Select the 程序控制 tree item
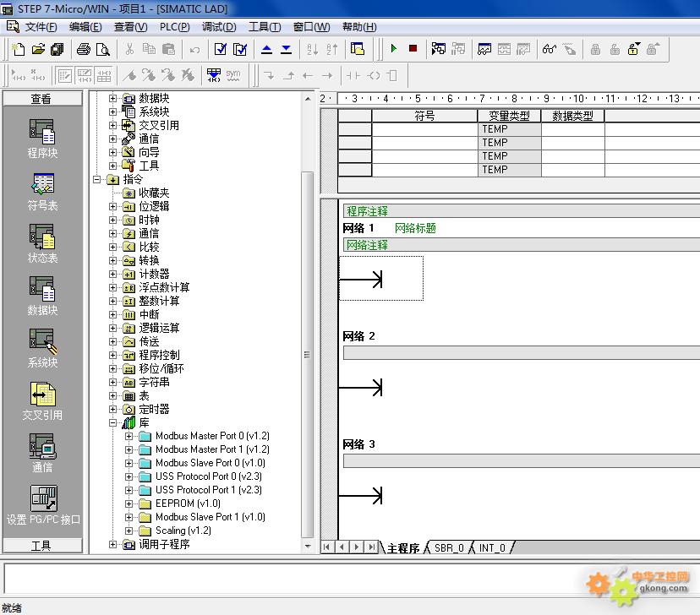The image size is (700, 615). [x=160, y=356]
